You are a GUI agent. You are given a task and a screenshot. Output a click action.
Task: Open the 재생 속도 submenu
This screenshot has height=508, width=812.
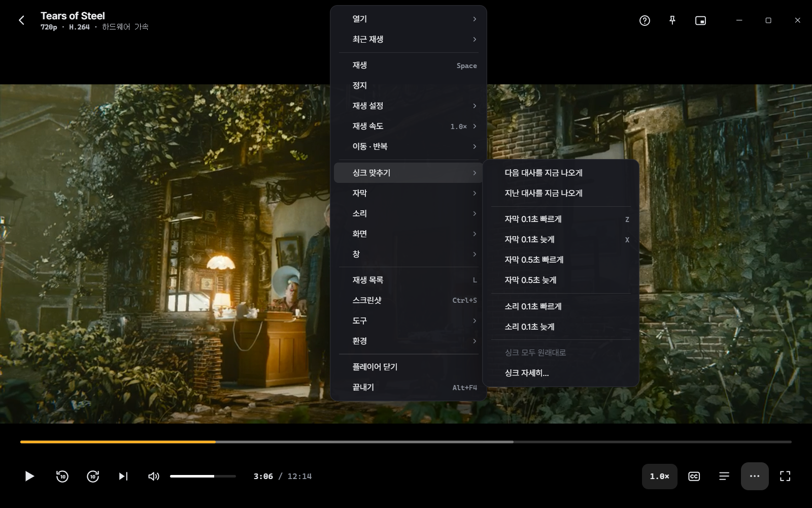point(409,126)
